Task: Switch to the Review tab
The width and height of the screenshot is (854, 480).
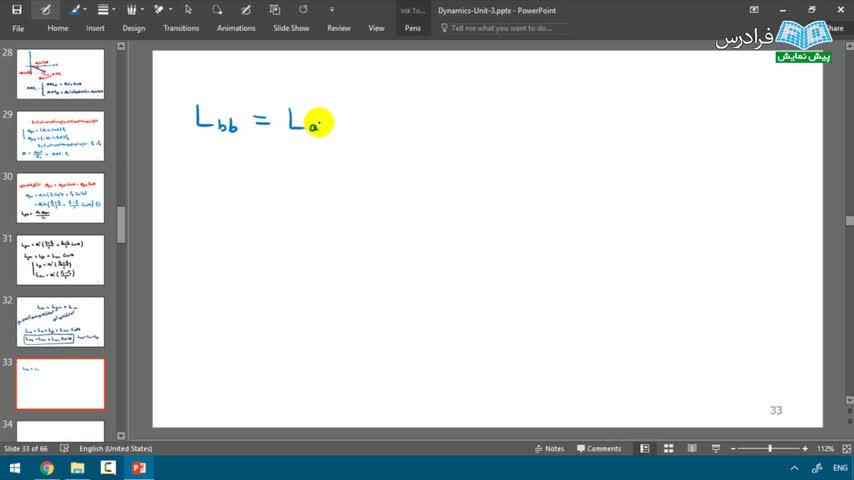Action: coord(339,28)
